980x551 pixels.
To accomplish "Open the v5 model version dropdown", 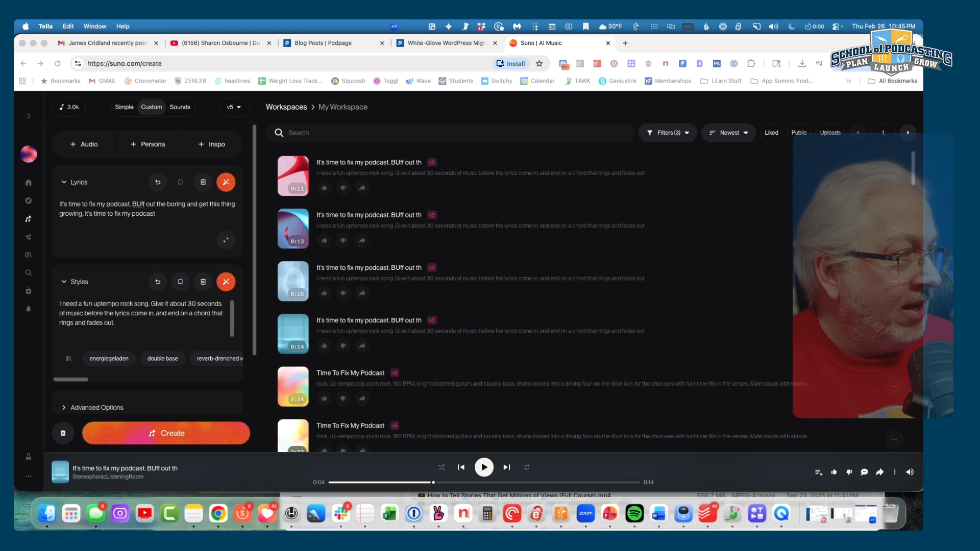I will coord(234,107).
